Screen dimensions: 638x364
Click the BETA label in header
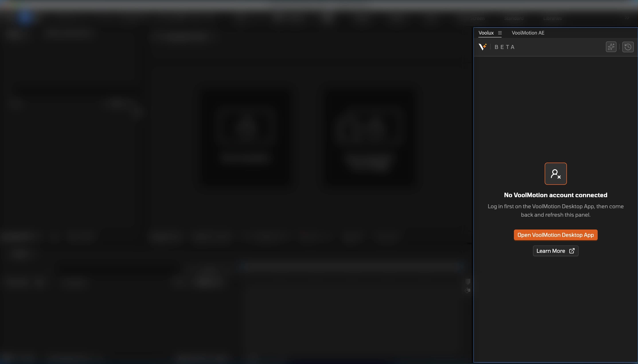tap(505, 47)
